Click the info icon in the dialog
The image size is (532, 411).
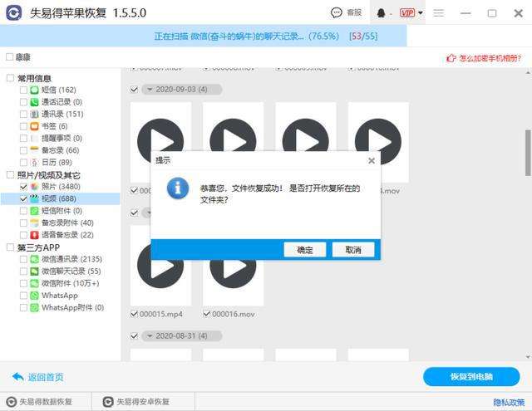(x=178, y=188)
